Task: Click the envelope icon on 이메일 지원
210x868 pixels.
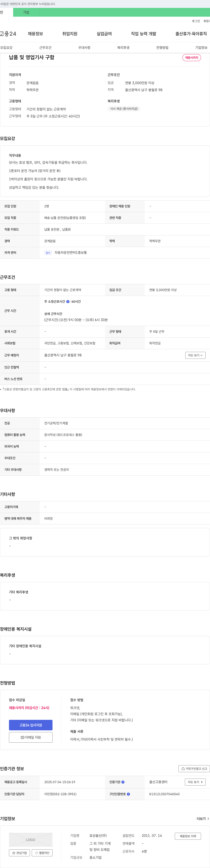Action: [x=23, y=737]
